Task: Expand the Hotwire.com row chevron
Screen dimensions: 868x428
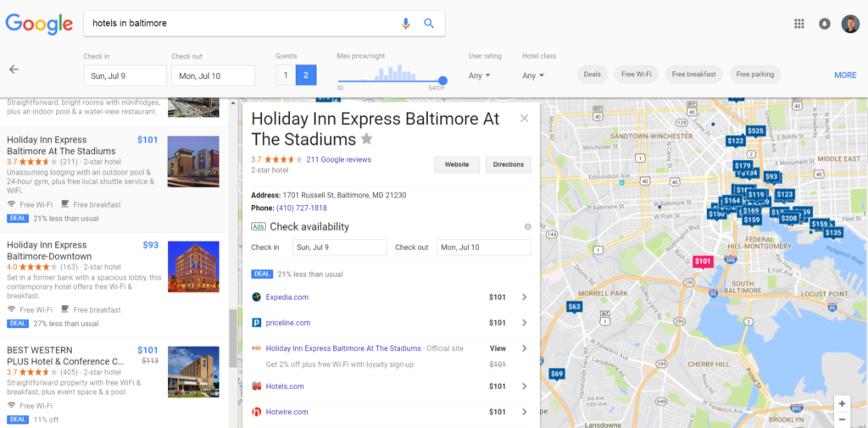Action: point(524,412)
